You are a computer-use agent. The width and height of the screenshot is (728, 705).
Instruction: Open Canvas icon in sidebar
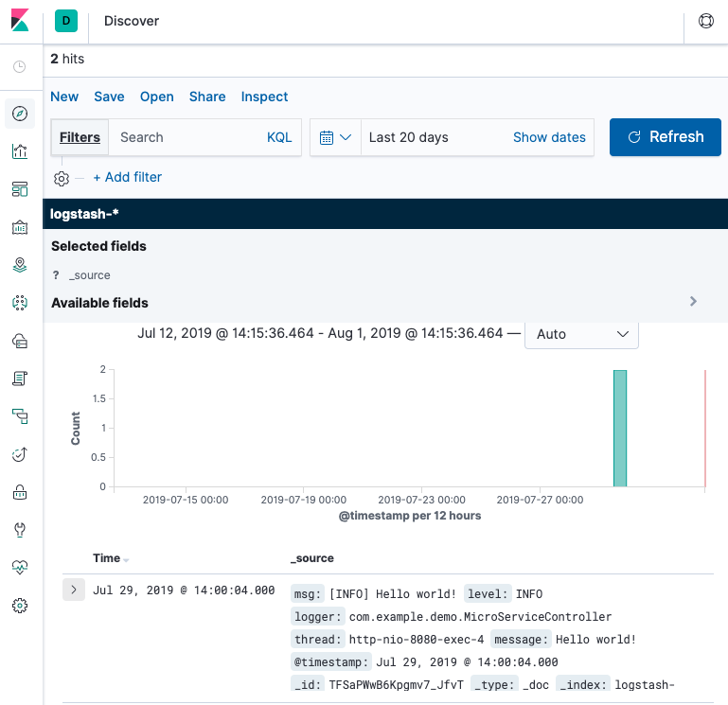pyautogui.click(x=20, y=227)
